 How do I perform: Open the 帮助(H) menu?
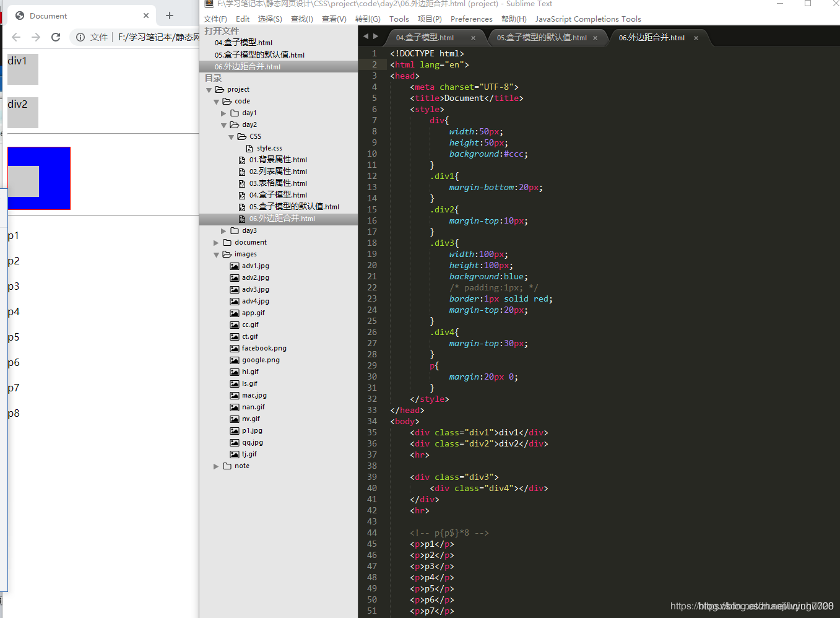514,19
